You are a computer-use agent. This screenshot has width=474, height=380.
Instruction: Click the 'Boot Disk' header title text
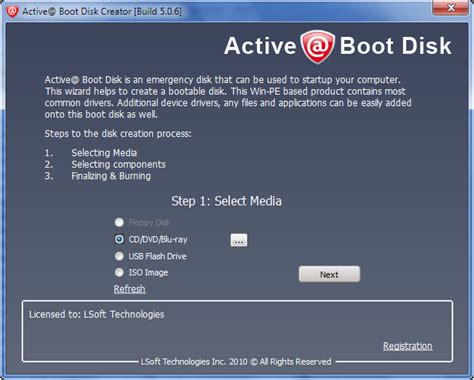point(395,46)
